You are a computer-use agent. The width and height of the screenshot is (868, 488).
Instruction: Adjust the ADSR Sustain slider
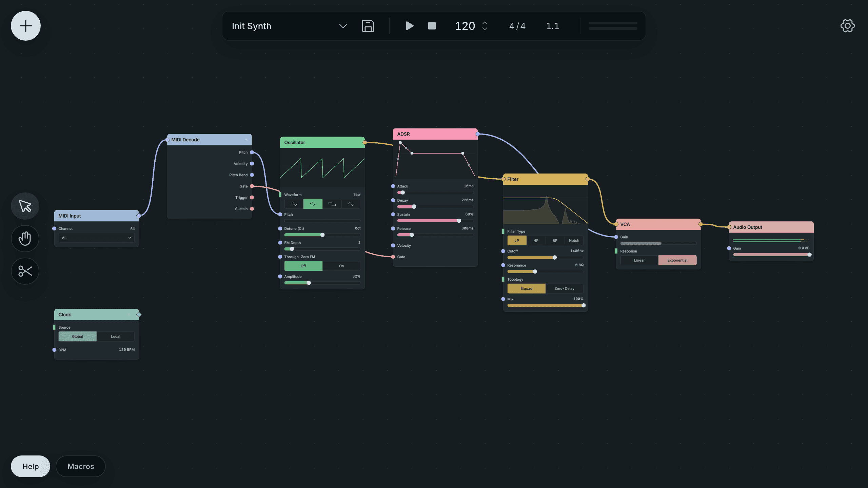click(435, 221)
